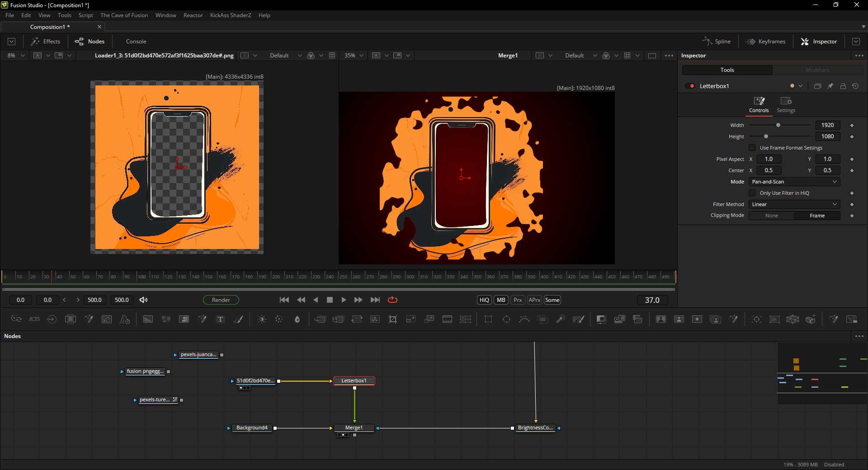The image size is (868, 470).
Task: Open Inspector panel options menu
Action: (x=859, y=55)
